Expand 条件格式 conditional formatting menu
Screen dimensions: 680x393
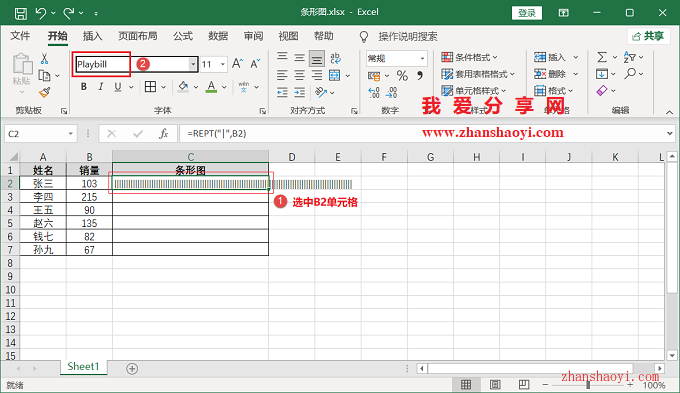click(469, 57)
